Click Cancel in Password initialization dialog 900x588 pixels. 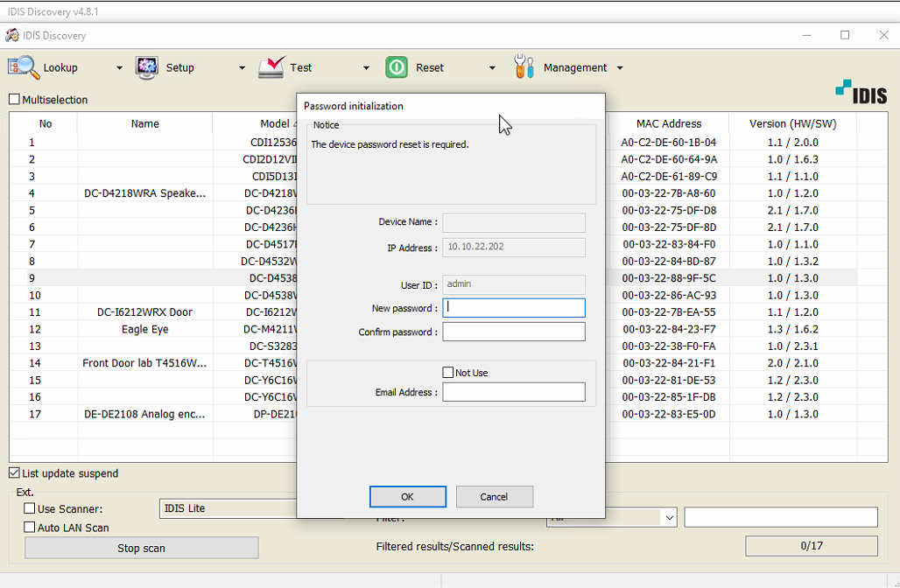tap(494, 497)
